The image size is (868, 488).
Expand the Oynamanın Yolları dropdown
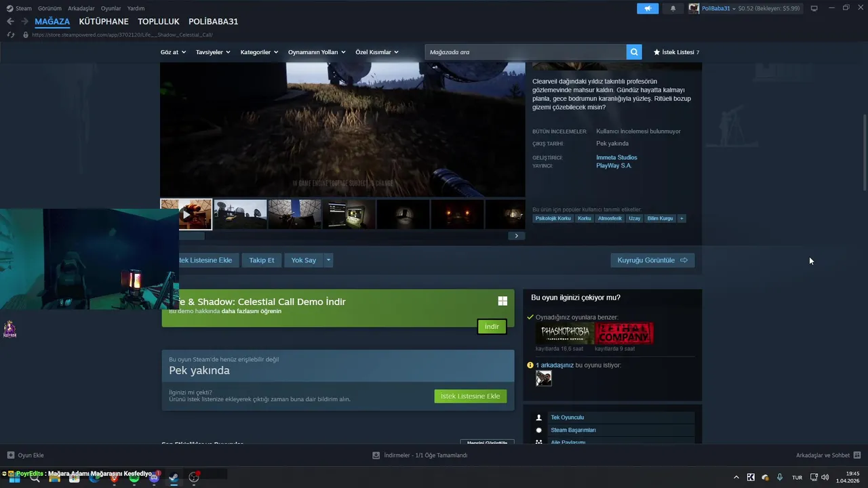pos(317,52)
